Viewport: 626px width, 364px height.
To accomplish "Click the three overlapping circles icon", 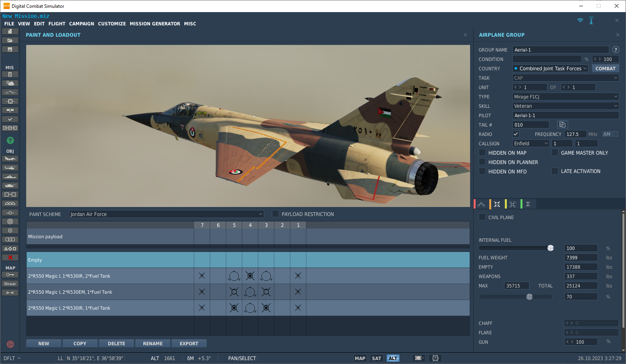I will tap(10, 239).
